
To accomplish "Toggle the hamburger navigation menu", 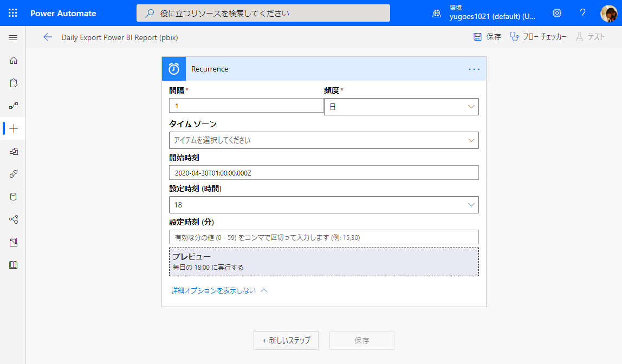I will 13,38.
